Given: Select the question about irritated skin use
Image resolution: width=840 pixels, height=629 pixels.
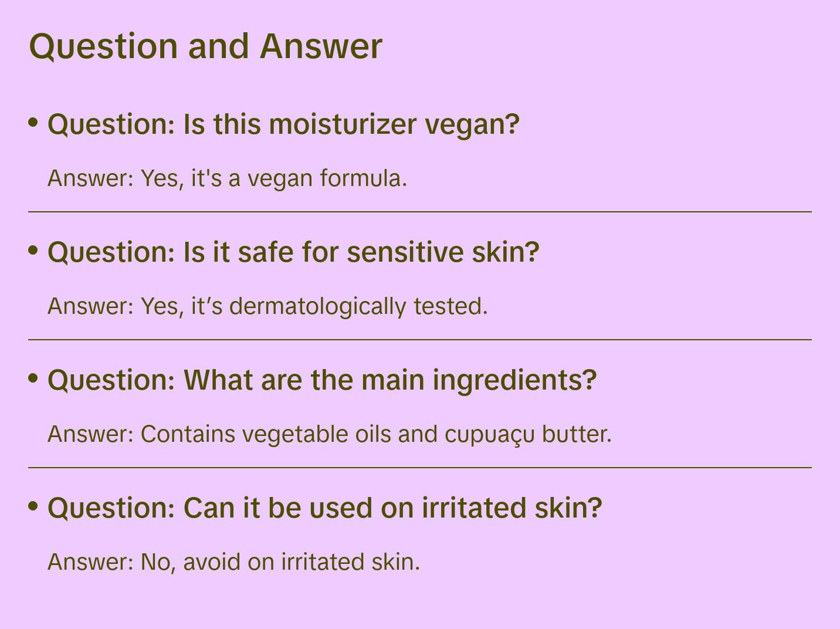Looking at the screenshot, I should pyautogui.click(x=324, y=508).
